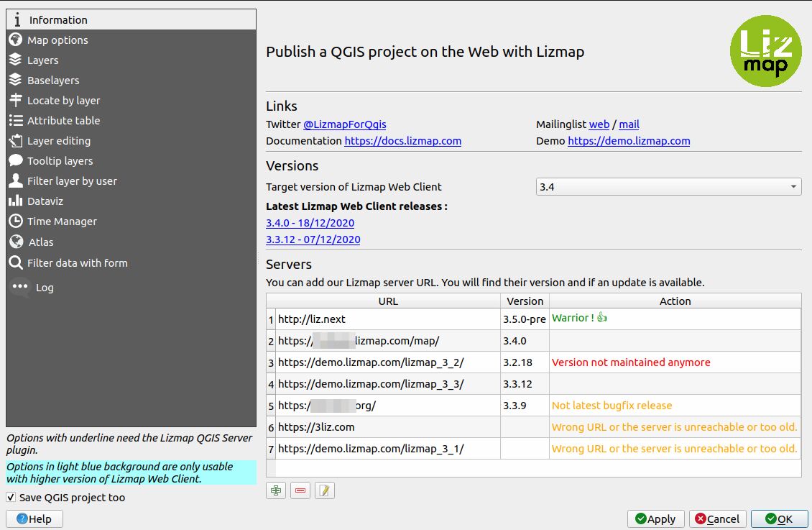
Task: Open the Dataviz panel via bar-chart icon
Action: (x=16, y=201)
